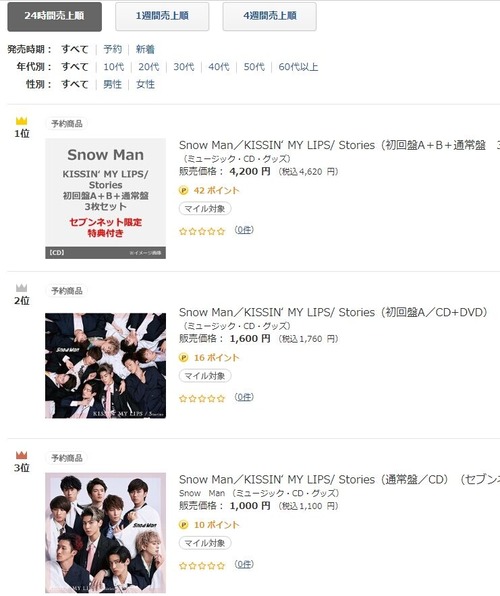
Task: Click the silver crown icon for 2位
Action: 22,288
